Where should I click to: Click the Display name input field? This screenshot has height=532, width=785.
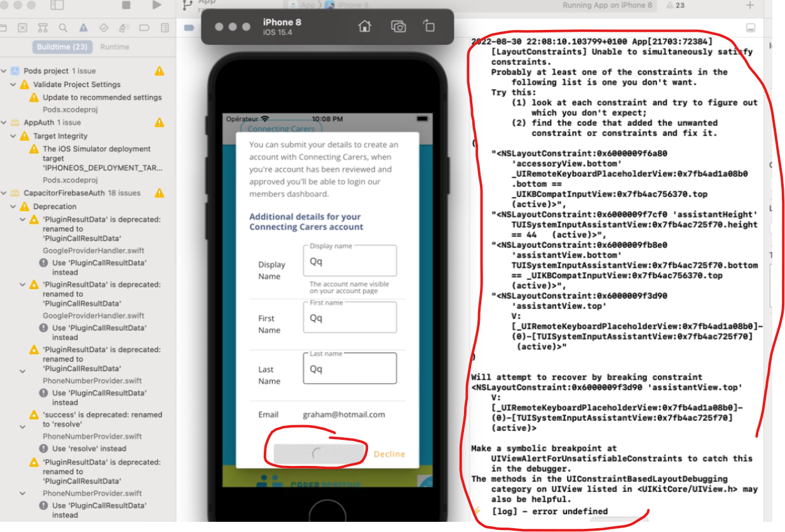pos(350,261)
